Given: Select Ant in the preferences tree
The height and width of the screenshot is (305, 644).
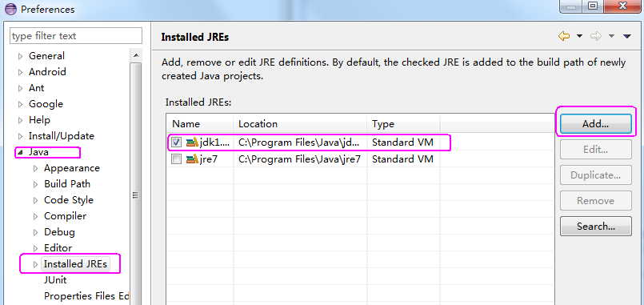Looking at the screenshot, I should [x=36, y=88].
